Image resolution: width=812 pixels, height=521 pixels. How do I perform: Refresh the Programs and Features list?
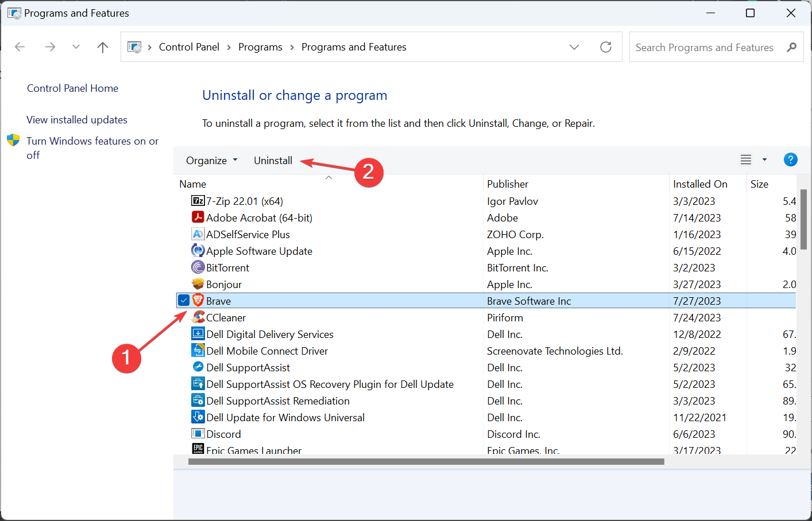click(x=605, y=47)
